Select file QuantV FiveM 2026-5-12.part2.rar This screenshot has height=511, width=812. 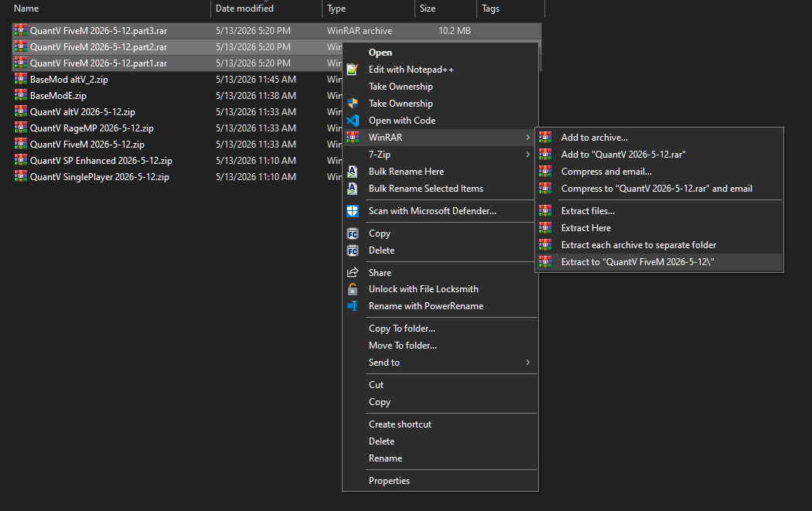[98, 46]
